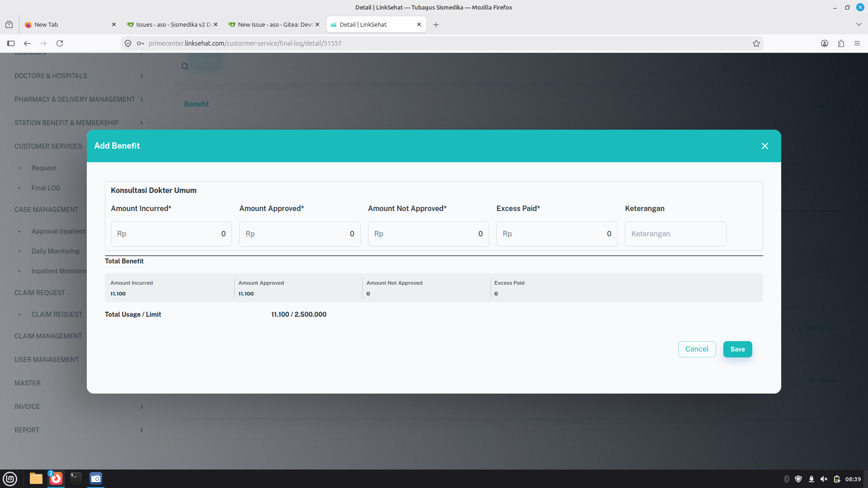Go forward with the browser forward arrow

pyautogui.click(x=43, y=43)
